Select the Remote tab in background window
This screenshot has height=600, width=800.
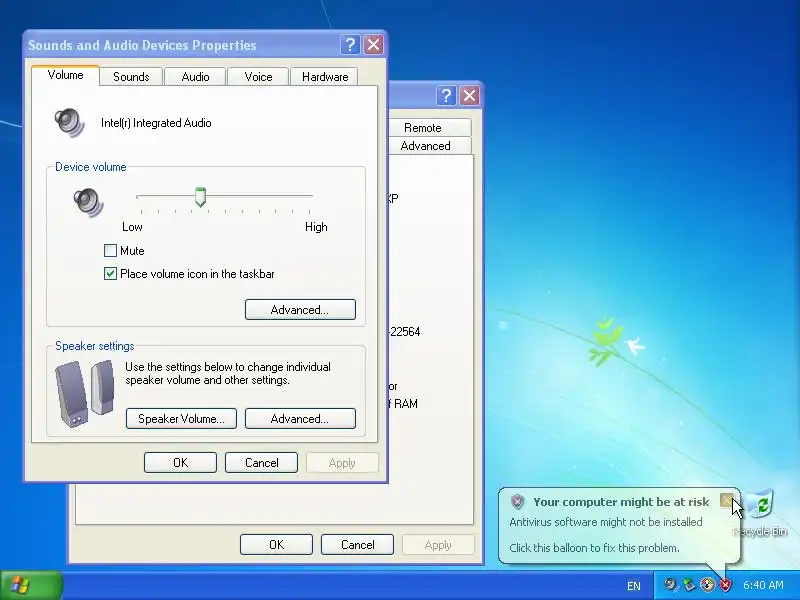[429, 128]
